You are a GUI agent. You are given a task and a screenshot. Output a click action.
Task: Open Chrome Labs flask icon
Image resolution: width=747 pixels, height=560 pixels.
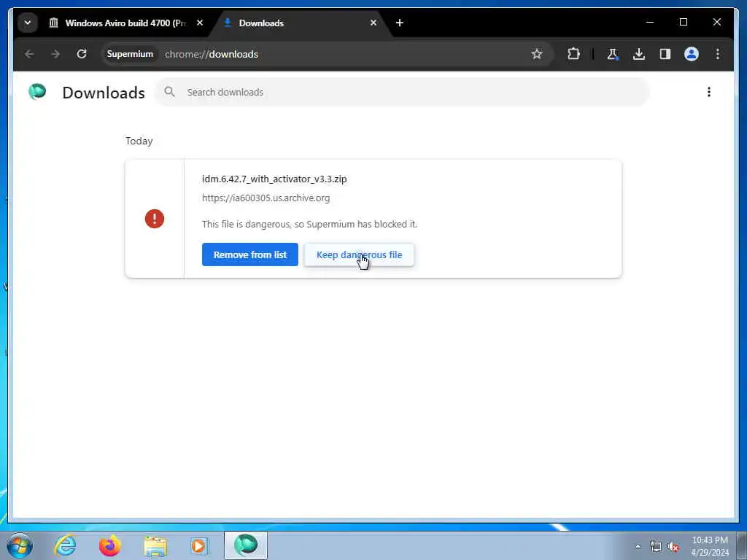pos(613,54)
